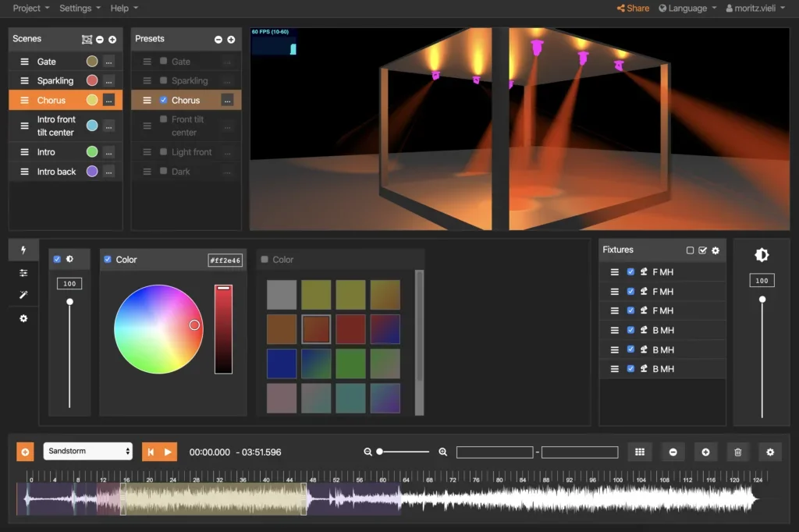Click the red brightness bar beside color wheel
This screenshot has width=799, height=532.
coord(223,329)
